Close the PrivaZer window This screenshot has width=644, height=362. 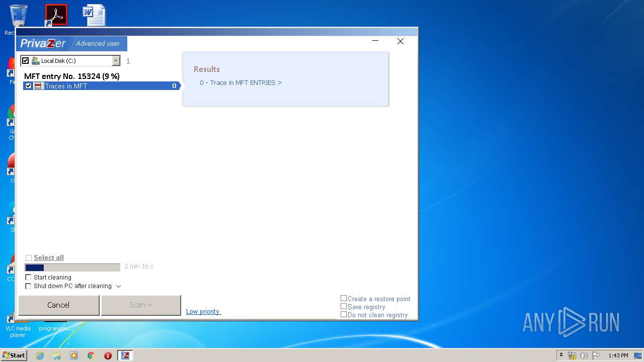pyautogui.click(x=400, y=41)
